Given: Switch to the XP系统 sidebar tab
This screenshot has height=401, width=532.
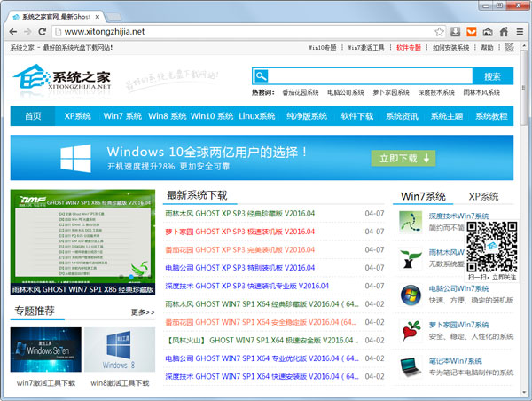Looking at the screenshot, I should point(483,196).
